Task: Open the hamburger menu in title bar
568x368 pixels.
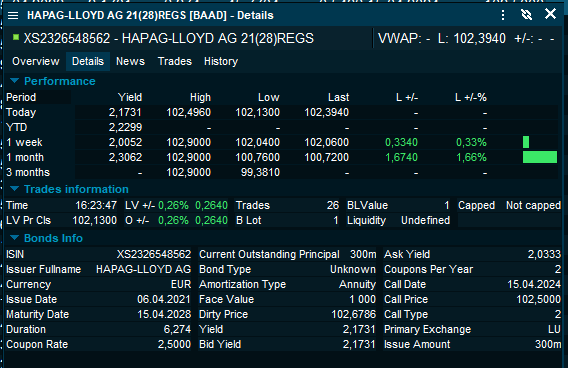Action: click(x=13, y=15)
